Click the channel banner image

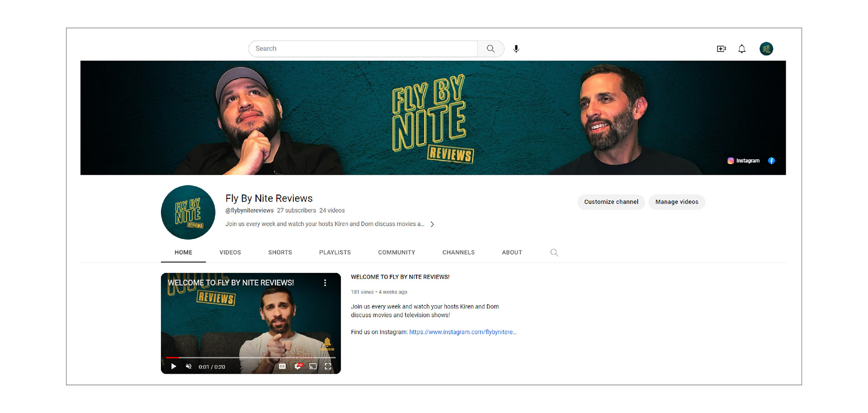point(433,118)
